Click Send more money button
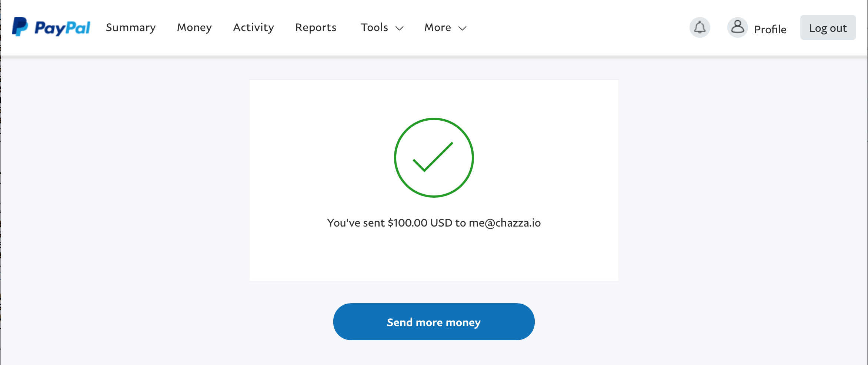The image size is (868, 365). (434, 322)
